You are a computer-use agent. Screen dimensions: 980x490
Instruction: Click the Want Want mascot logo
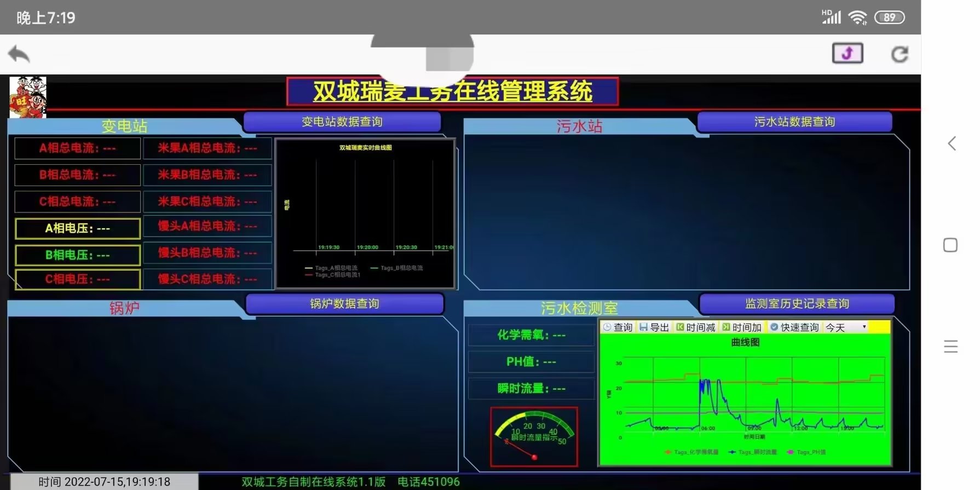pyautogui.click(x=28, y=97)
